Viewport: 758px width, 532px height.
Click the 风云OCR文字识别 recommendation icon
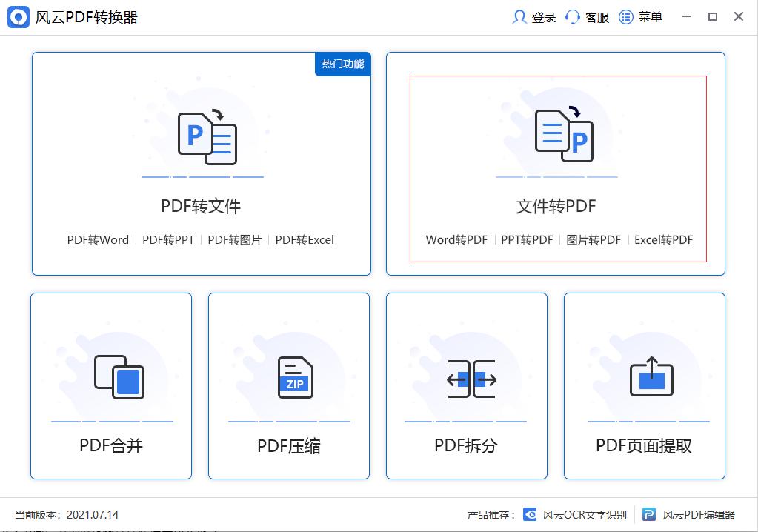point(529,514)
